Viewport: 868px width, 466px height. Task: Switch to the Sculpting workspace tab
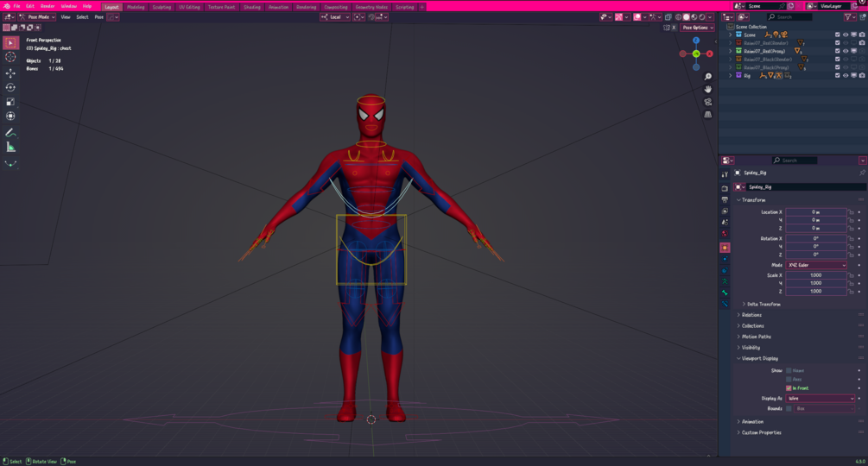(x=162, y=7)
